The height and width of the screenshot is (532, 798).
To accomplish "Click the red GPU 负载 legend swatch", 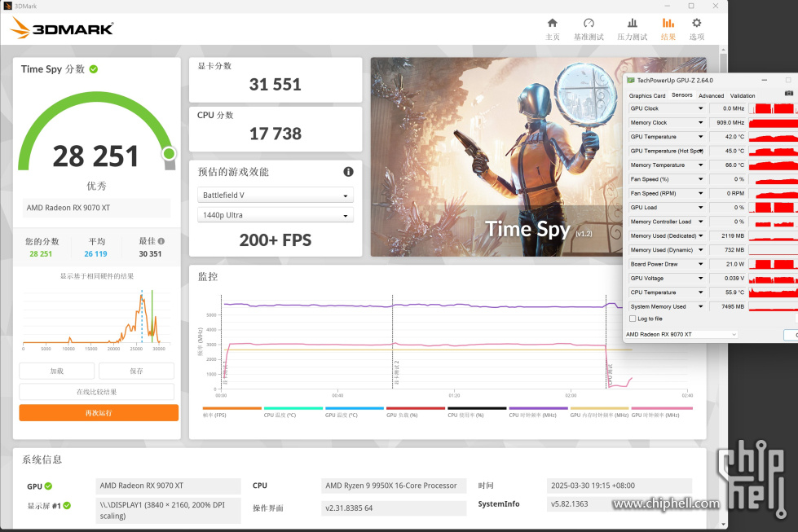I will point(416,408).
